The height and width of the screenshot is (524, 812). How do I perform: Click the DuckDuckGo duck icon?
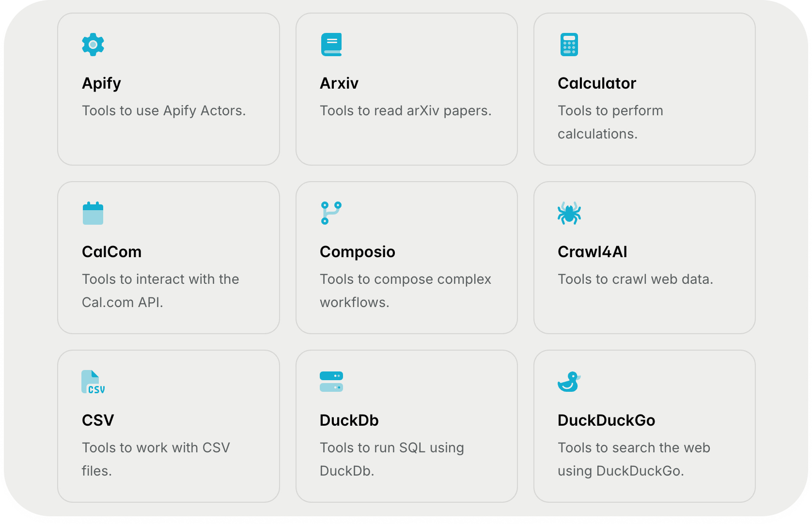click(569, 382)
